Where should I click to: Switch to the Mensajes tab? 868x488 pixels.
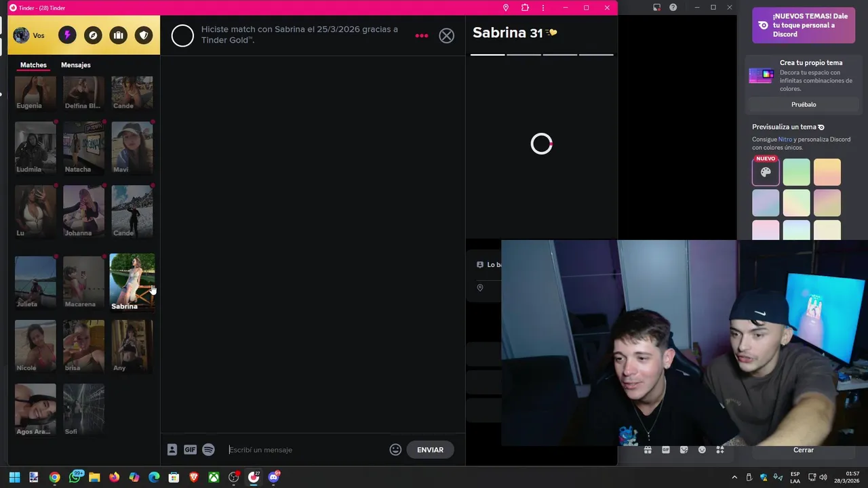76,65
